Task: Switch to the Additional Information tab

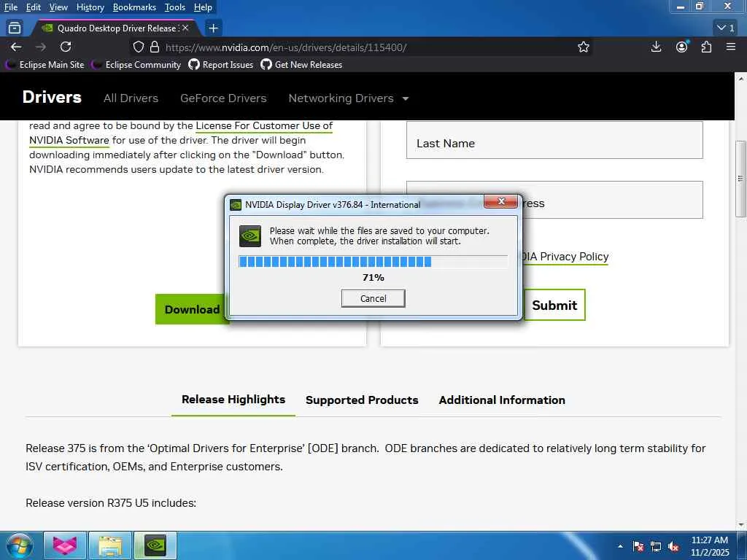Action: tap(502, 400)
